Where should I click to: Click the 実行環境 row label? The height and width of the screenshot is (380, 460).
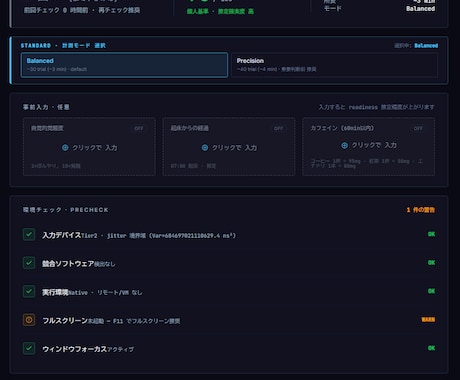click(x=55, y=292)
